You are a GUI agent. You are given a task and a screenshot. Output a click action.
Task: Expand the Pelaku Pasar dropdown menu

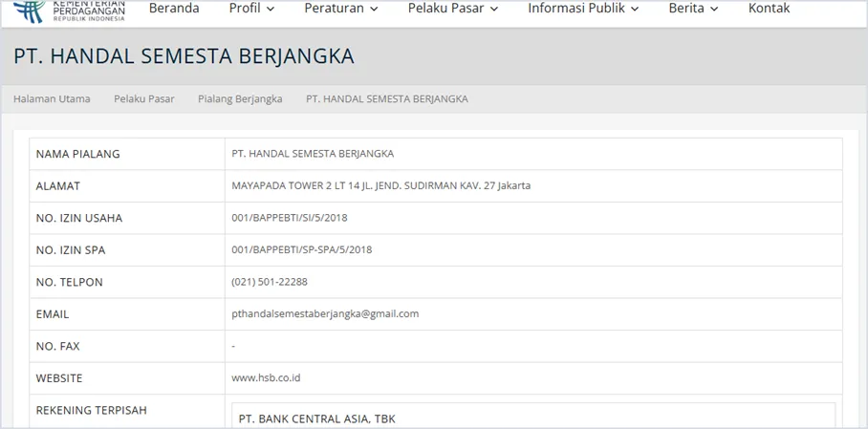[x=453, y=9]
